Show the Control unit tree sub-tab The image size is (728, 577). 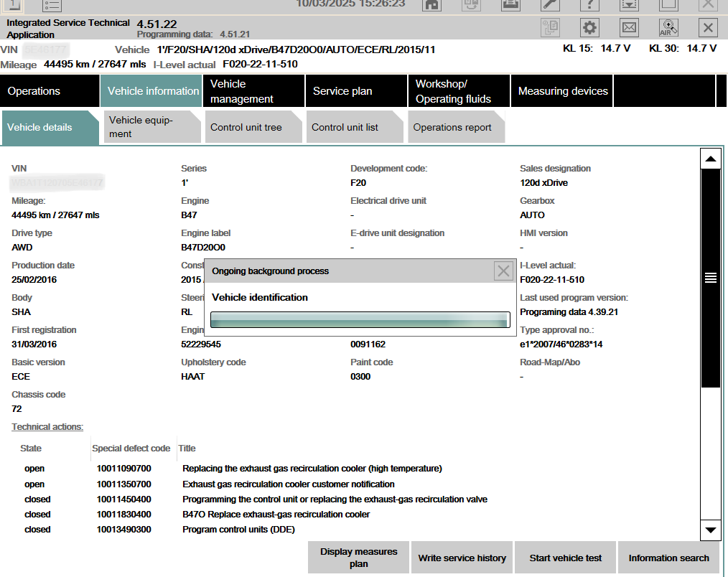coord(253,127)
